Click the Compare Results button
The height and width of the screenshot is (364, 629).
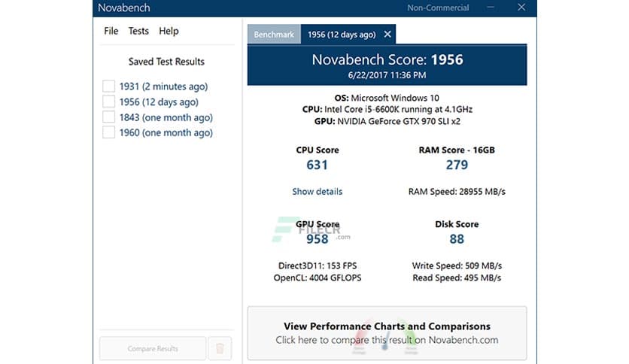click(153, 348)
